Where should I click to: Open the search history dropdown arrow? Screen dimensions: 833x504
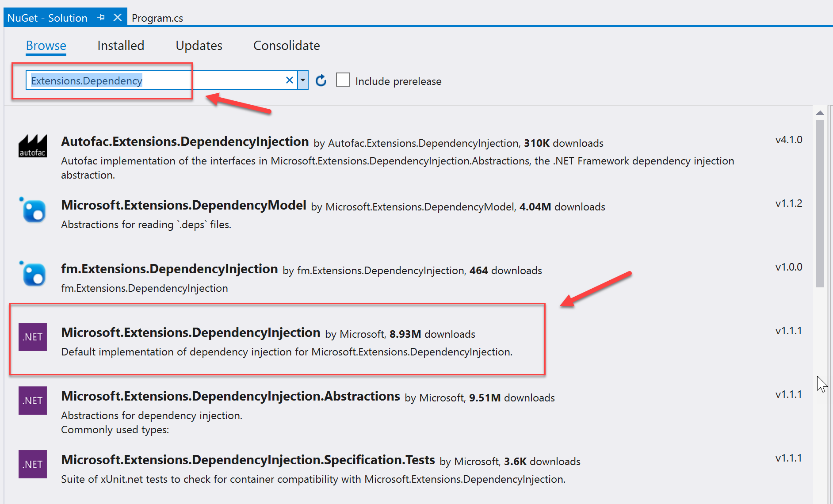[x=303, y=80]
